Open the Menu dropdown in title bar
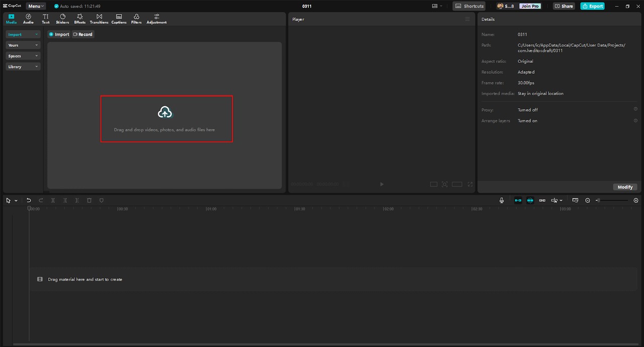Image resolution: width=644 pixels, height=347 pixels. pos(36,6)
